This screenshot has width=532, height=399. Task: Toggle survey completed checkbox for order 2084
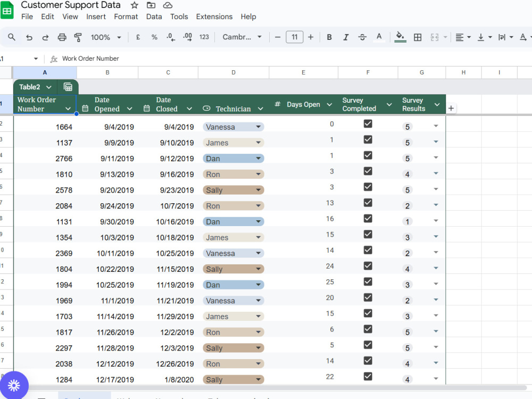click(368, 203)
